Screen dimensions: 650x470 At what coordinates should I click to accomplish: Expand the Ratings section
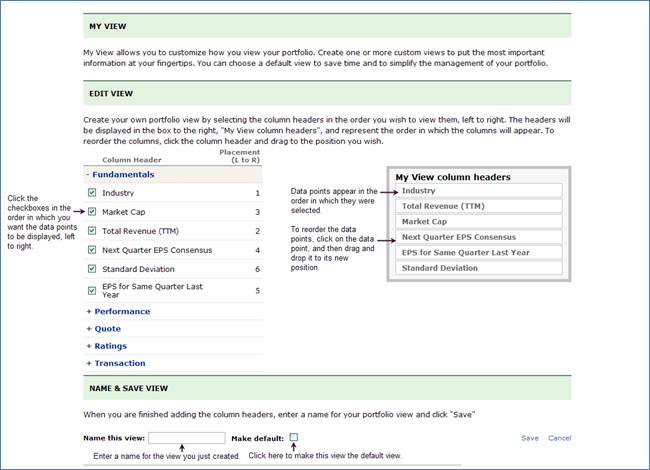(109, 346)
